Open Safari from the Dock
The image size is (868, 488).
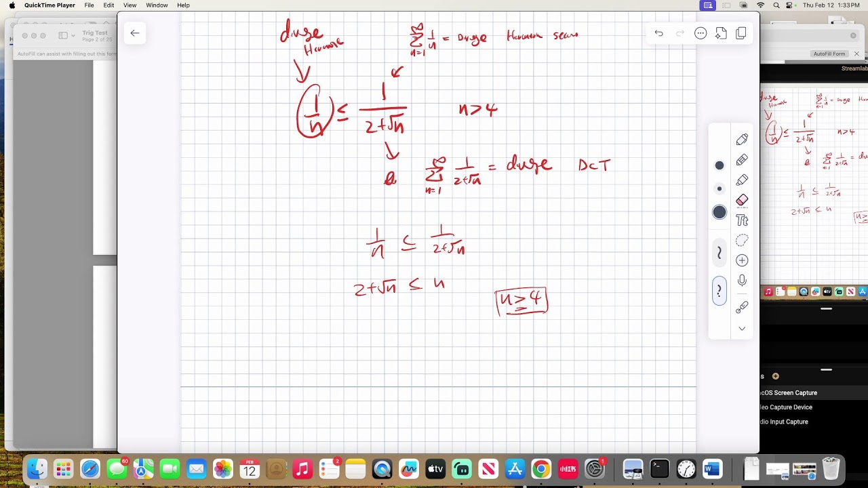tap(90, 469)
